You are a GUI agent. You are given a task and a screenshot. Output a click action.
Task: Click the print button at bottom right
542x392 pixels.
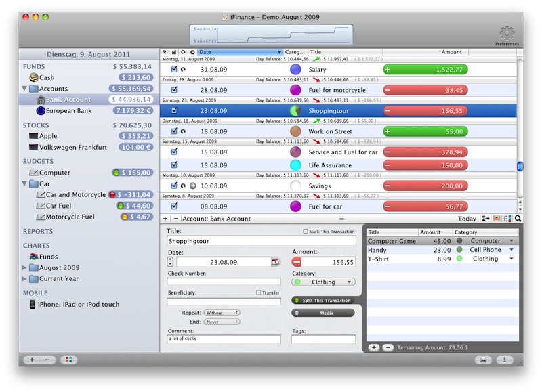(x=483, y=360)
